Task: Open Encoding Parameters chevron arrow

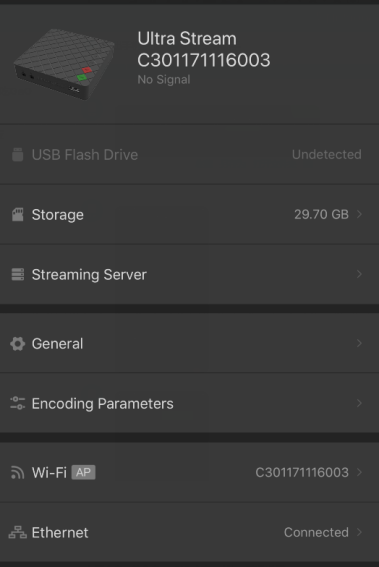Action: click(359, 403)
